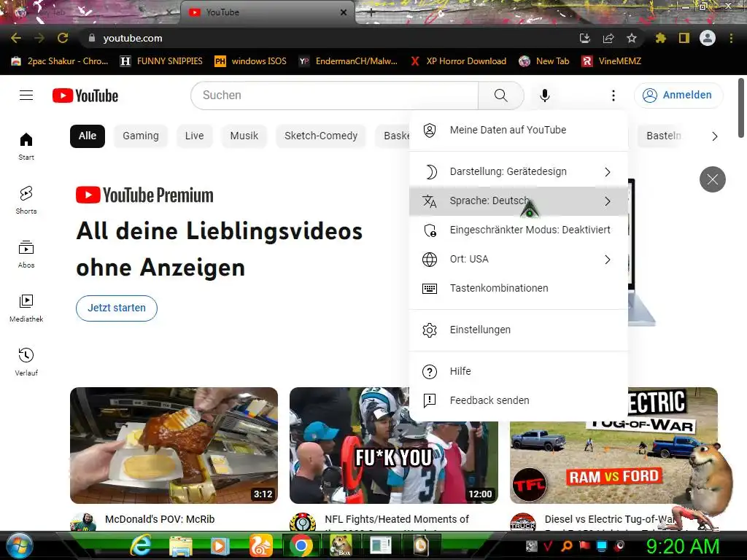The image size is (747, 560).
Task: Open Shorts in the sidebar
Action: (26, 200)
